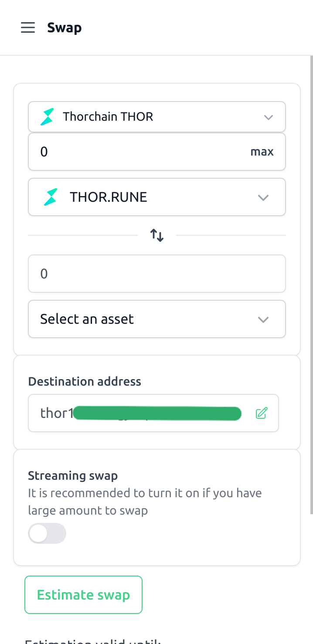Click the "Thorchain THOR" chain label
The image size is (313, 644).
[108, 117]
